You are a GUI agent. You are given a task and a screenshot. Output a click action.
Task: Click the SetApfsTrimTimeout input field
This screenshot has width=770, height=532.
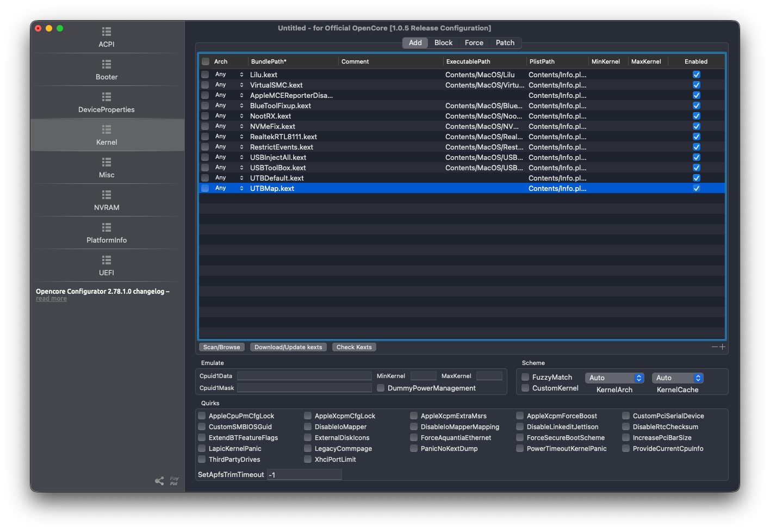point(304,475)
